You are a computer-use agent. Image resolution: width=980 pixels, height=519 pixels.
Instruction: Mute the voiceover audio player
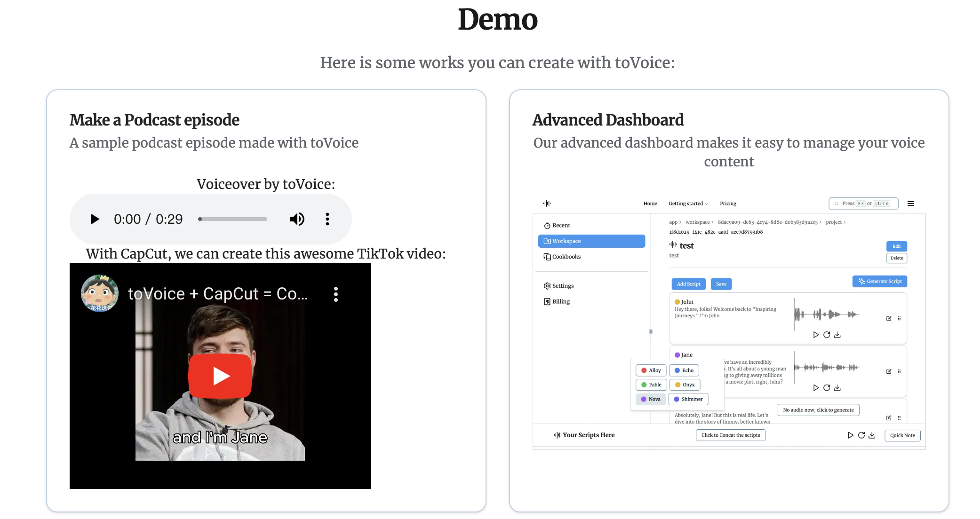(x=297, y=219)
